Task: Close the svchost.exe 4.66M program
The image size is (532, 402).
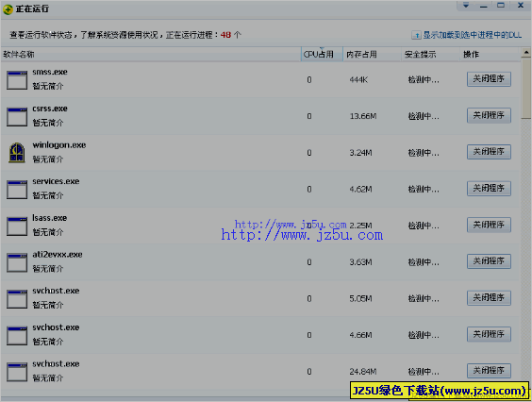Action: click(x=489, y=334)
